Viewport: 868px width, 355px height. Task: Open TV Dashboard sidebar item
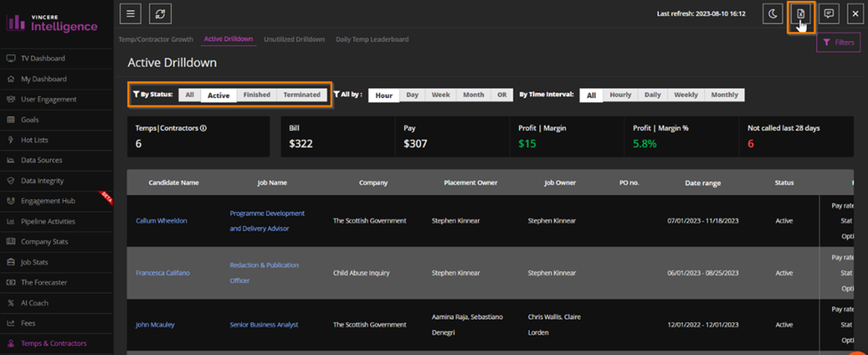pos(43,58)
